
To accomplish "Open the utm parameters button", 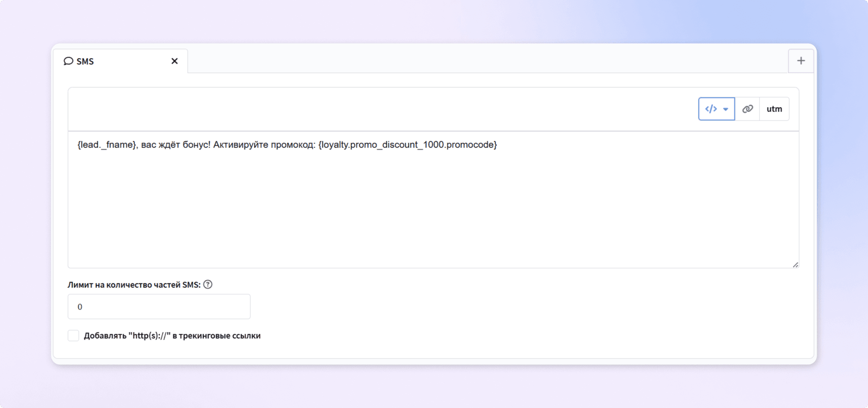I will tap(774, 109).
